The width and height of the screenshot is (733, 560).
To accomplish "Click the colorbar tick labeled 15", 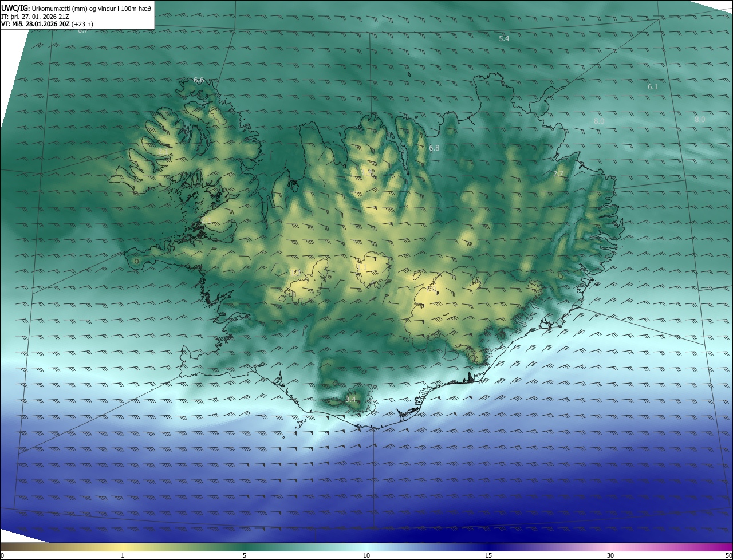I will (x=488, y=555).
